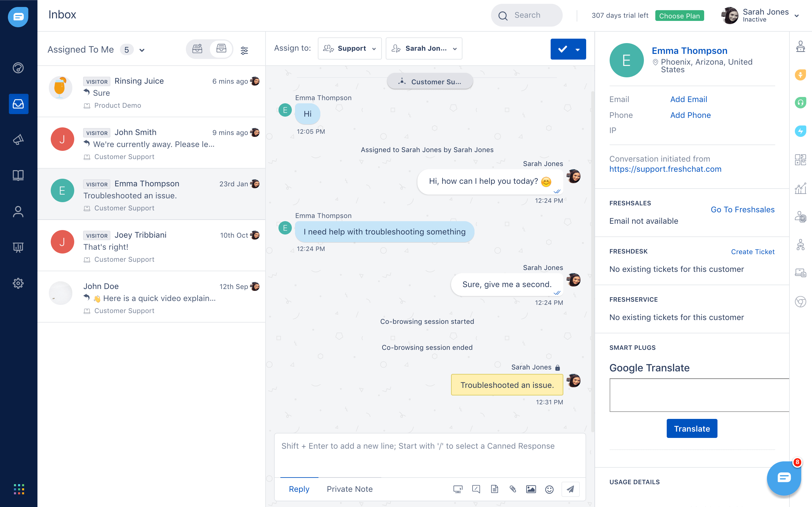Click the Go To Freshsales link
This screenshot has width=812, height=507.
click(743, 209)
